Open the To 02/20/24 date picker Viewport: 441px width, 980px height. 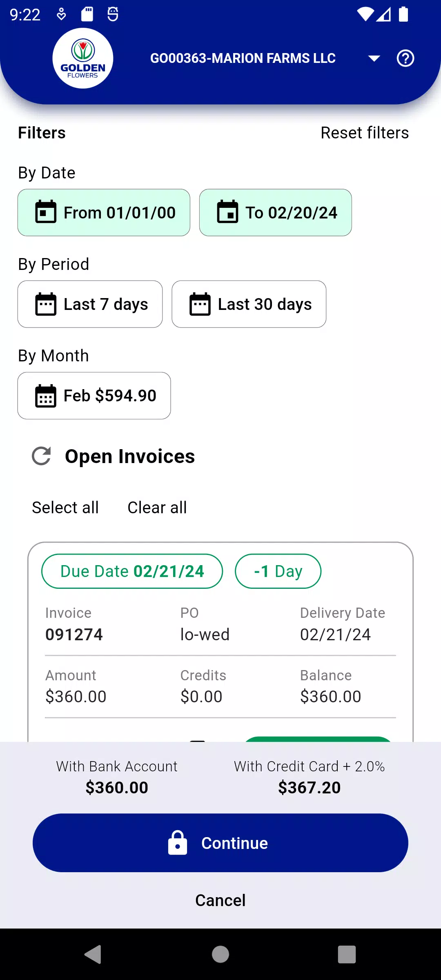[x=276, y=212]
